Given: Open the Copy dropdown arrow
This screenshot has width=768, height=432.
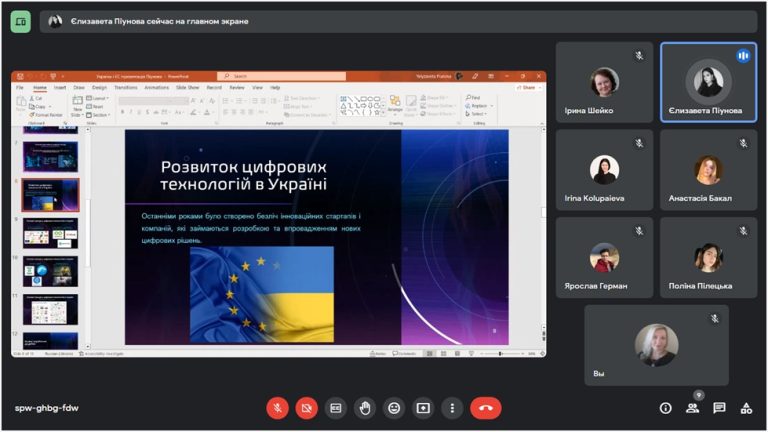Looking at the screenshot, I should pyautogui.click(x=50, y=106).
